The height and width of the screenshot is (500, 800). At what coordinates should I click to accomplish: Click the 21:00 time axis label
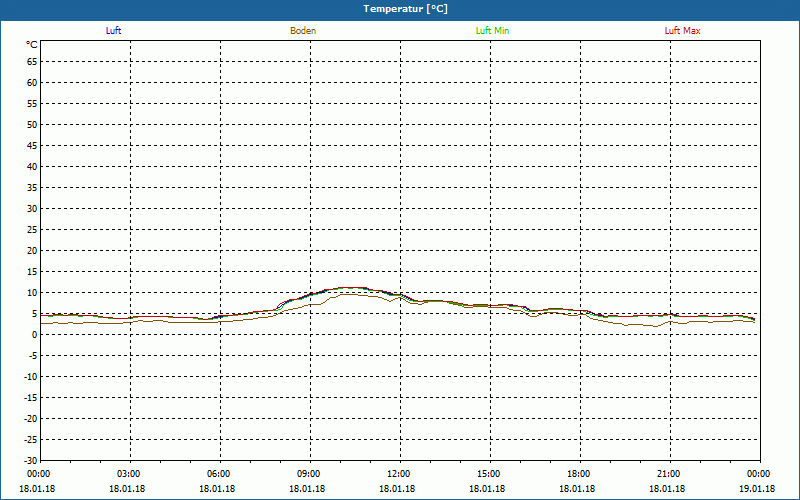[668, 474]
